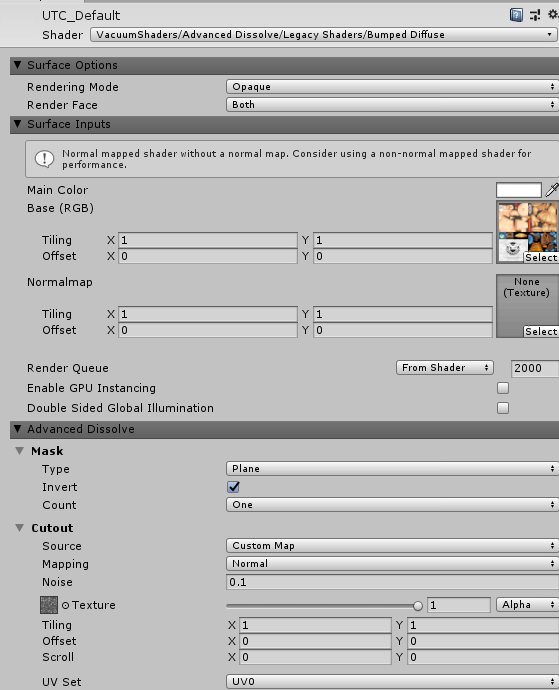The height and width of the screenshot is (690, 559).
Task: Open the material help reference icon
Action: point(516,15)
